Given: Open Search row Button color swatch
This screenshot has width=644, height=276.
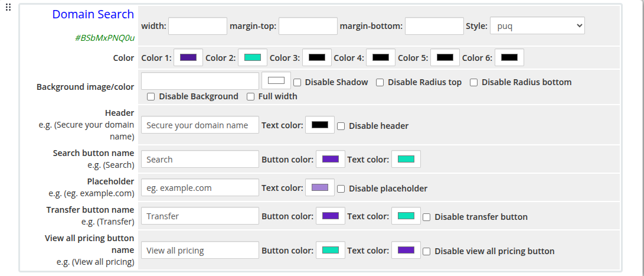Looking at the screenshot, I should coord(331,159).
